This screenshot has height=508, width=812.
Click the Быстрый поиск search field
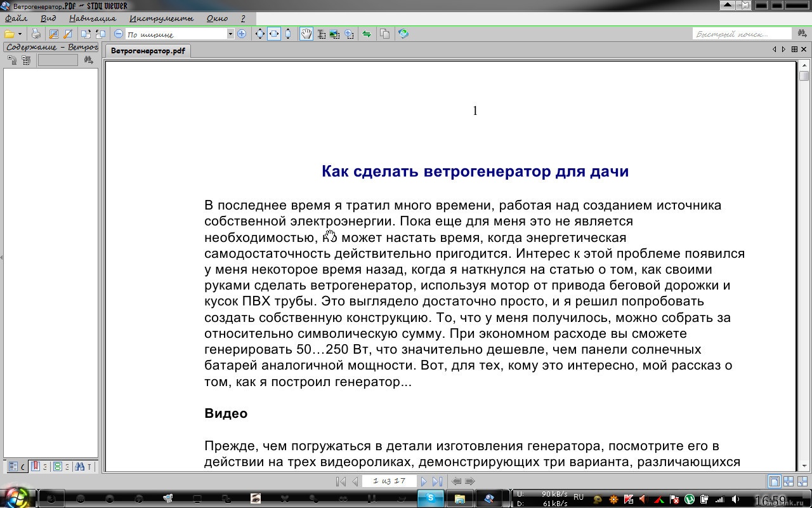[x=741, y=34]
